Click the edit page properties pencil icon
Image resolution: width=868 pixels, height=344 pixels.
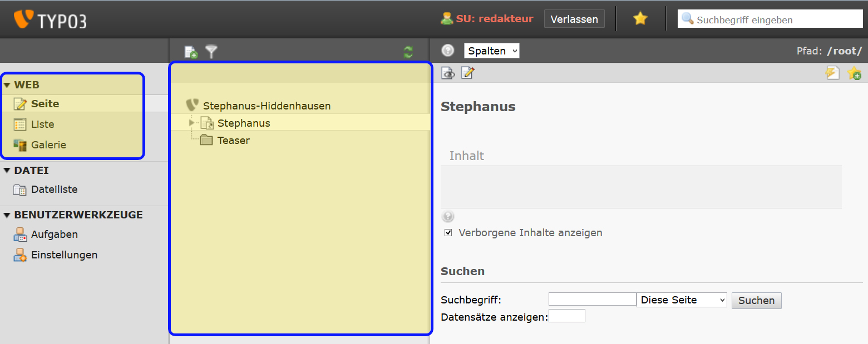click(x=467, y=73)
